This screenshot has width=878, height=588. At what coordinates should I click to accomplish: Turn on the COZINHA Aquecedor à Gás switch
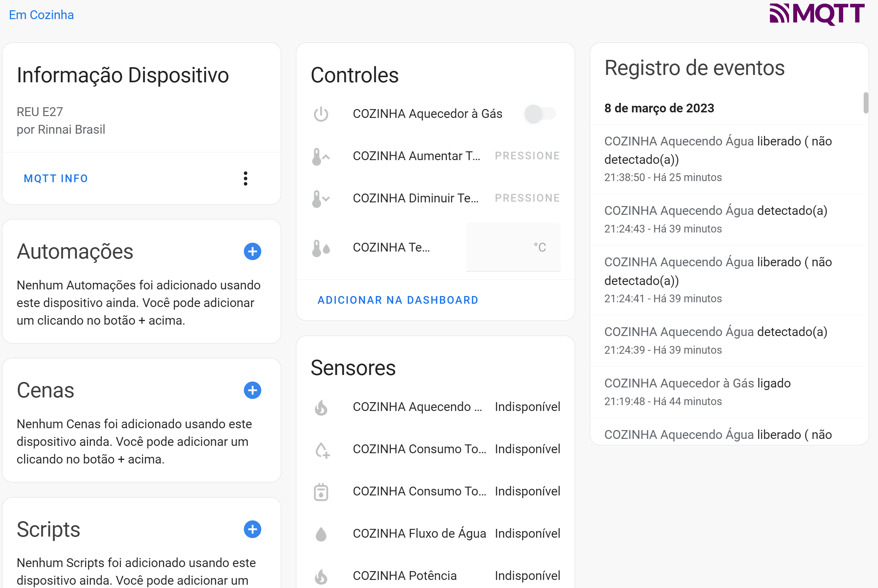click(x=540, y=113)
